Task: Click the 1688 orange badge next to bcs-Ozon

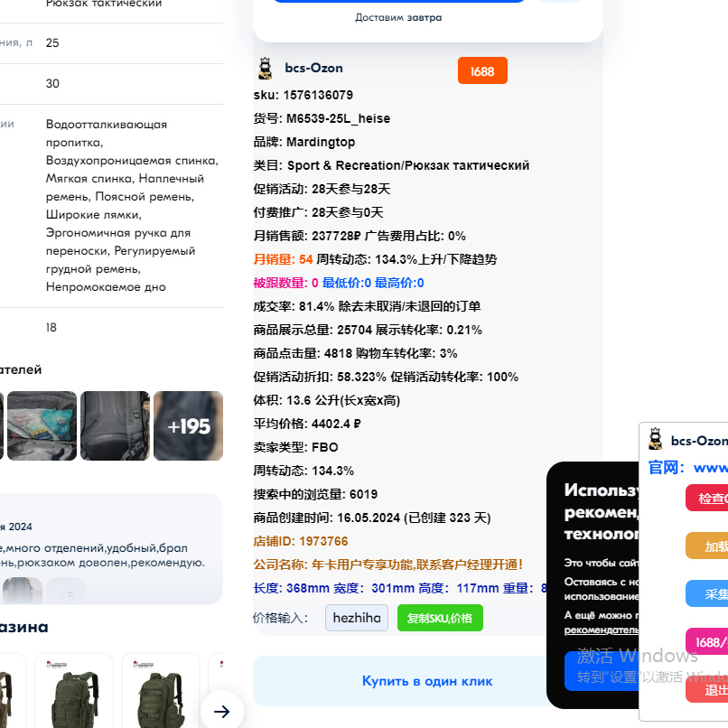Action: [x=482, y=70]
